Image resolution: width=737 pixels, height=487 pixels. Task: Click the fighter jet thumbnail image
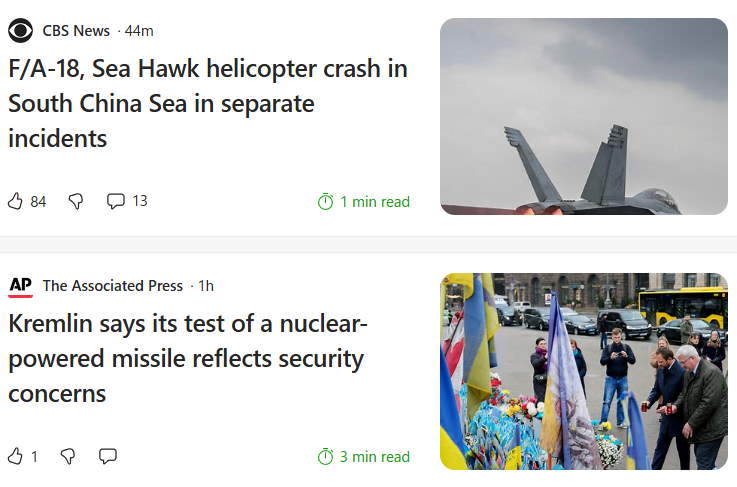[584, 117]
